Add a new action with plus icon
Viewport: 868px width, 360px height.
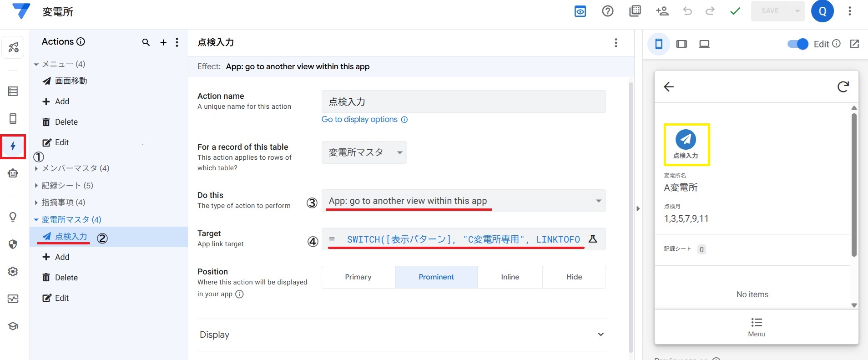coord(163,42)
